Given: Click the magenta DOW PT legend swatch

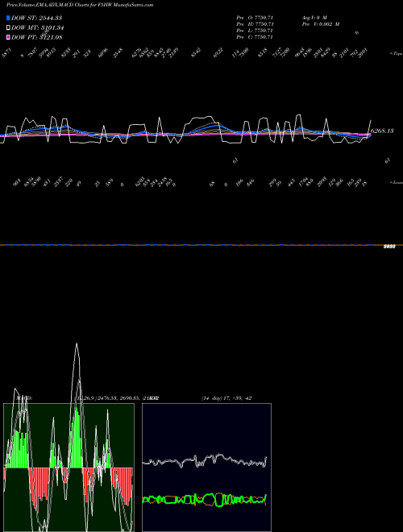Looking at the screenshot, I should coord(8,37).
